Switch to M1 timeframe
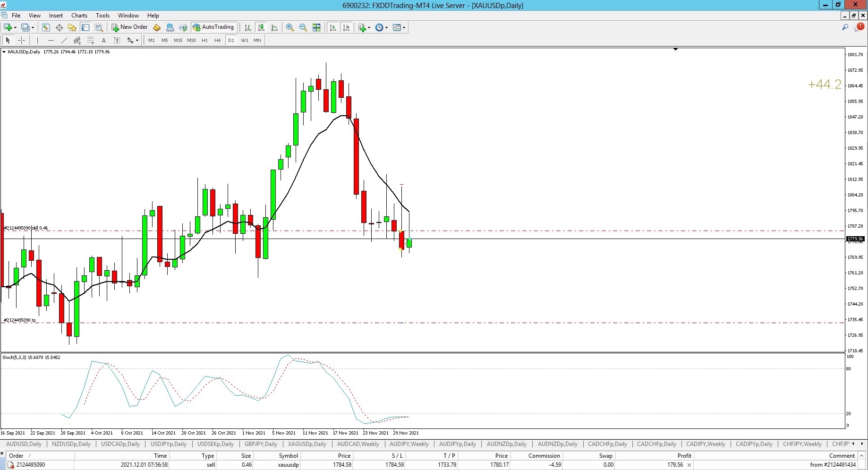This screenshot has width=868, height=470. coord(152,40)
